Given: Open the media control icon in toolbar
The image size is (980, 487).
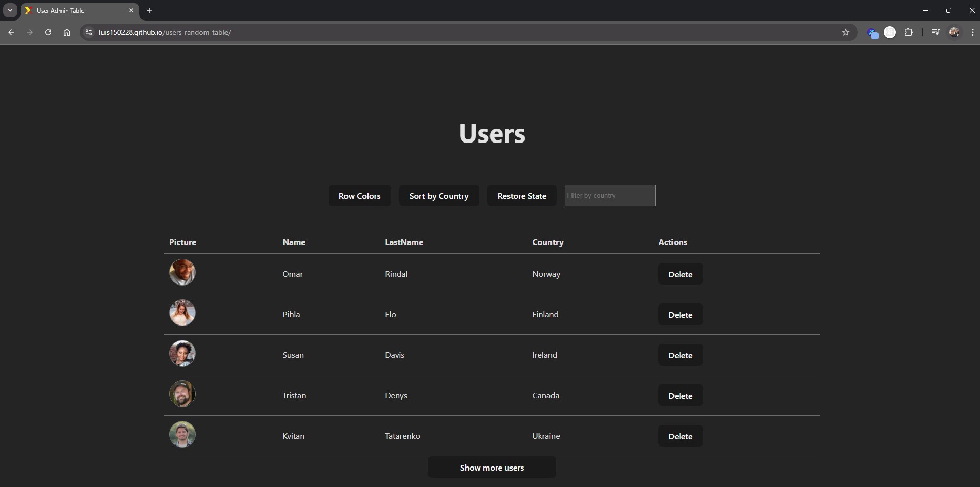Looking at the screenshot, I should click(935, 32).
